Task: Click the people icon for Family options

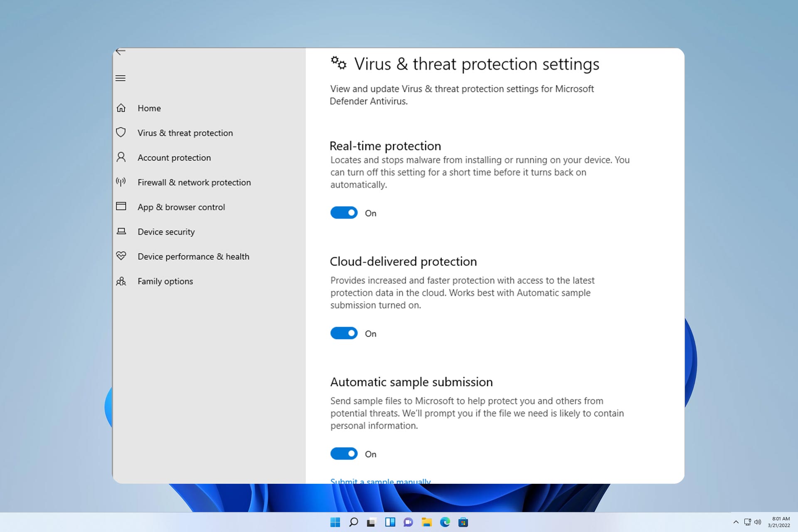Action: (x=121, y=281)
